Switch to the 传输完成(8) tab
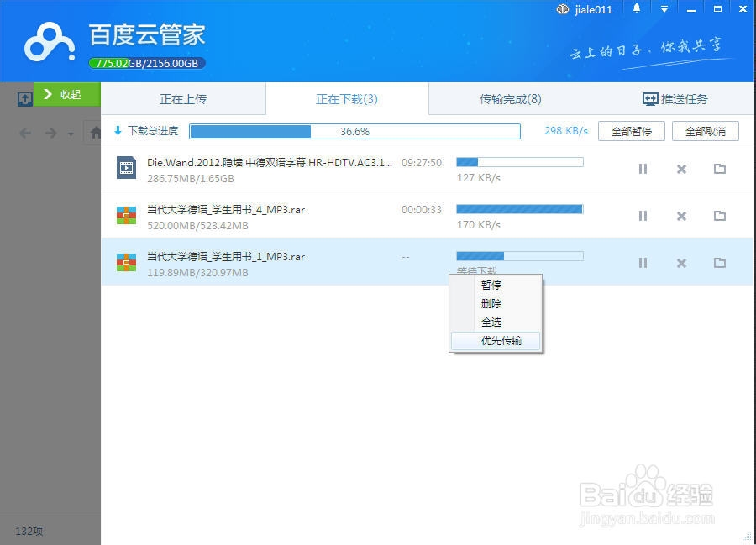The image size is (756, 545). click(x=510, y=99)
